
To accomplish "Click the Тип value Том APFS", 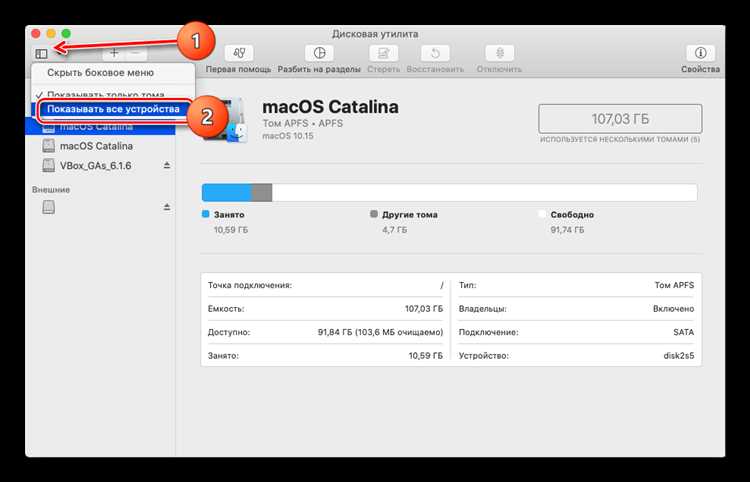I will click(674, 285).
